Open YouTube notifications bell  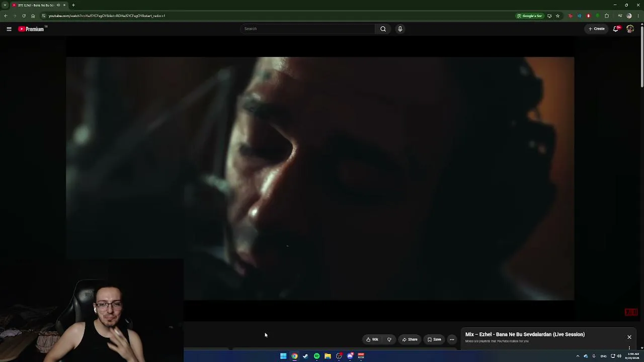pyautogui.click(x=616, y=29)
